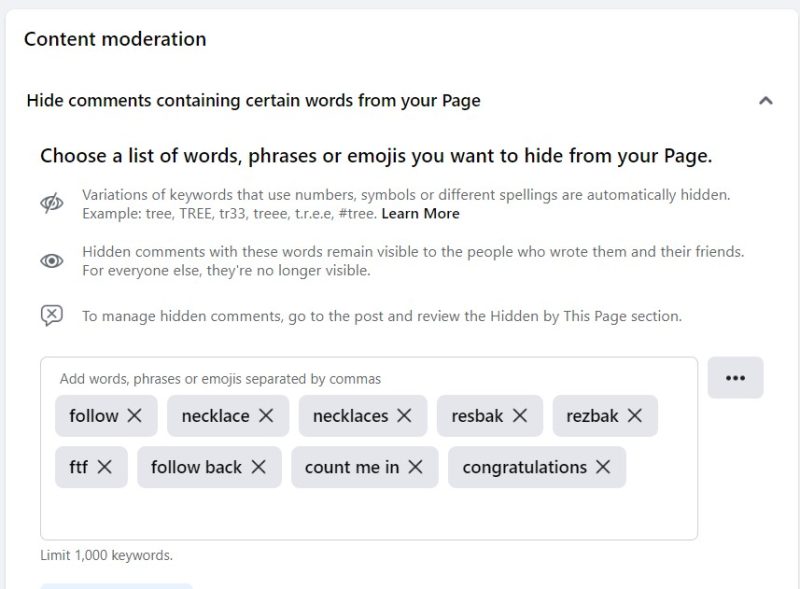
Task: Click the Content moderation heading
Action: tap(115, 39)
